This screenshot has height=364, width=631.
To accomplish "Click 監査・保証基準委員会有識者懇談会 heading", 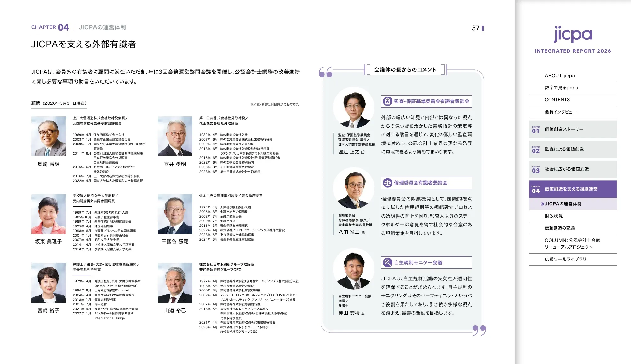I will [432, 102].
